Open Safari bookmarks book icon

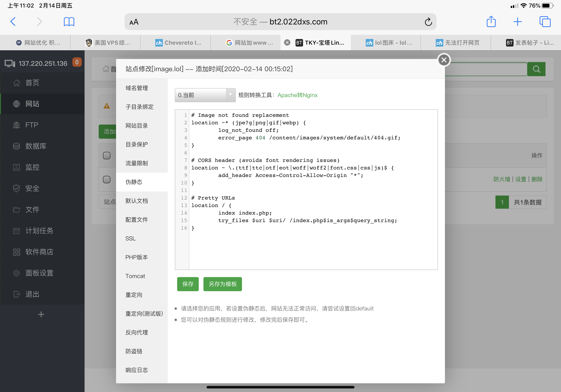(x=69, y=22)
